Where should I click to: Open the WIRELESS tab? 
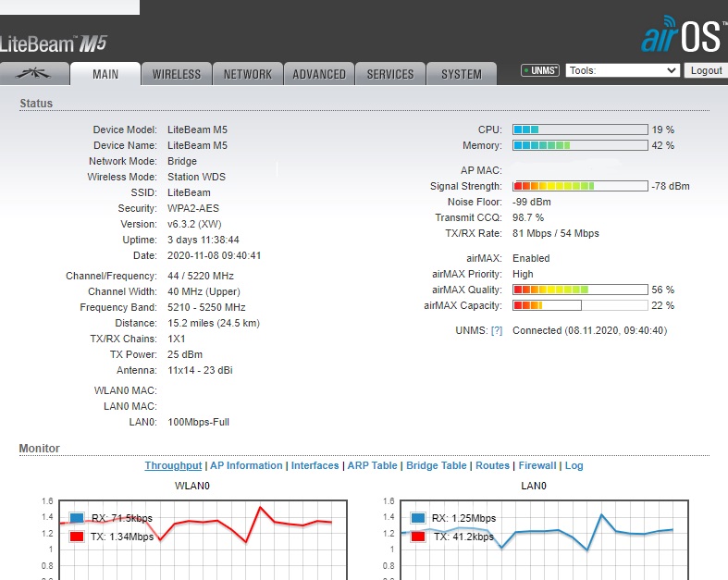pyautogui.click(x=177, y=74)
